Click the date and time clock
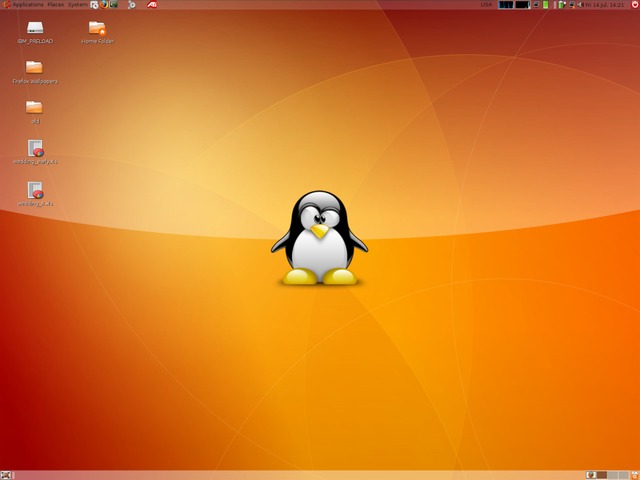This screenshot has height=480, width=640. coord(607,5)
